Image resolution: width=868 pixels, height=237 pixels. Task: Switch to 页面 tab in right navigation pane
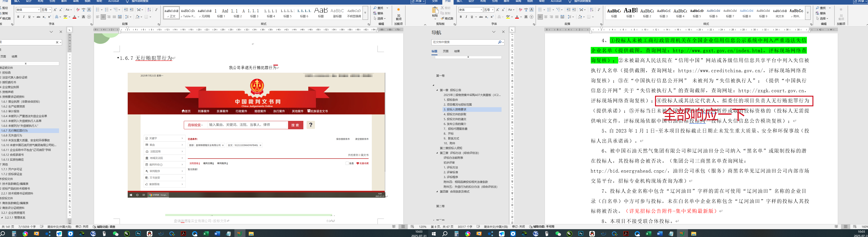tap(446, 52)
